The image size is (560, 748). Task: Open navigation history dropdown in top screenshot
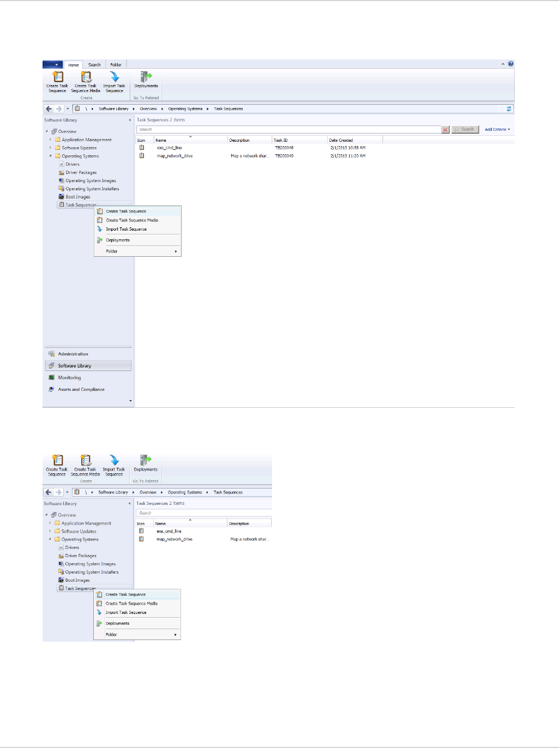[68, 109]
